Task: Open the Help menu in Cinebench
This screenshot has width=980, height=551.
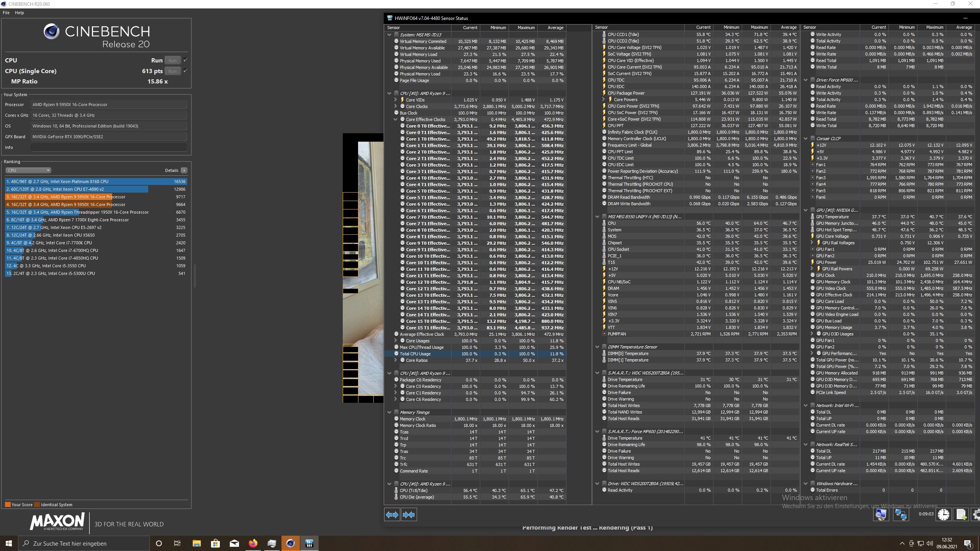Action: pyautogui.click(x=20, y=13)
